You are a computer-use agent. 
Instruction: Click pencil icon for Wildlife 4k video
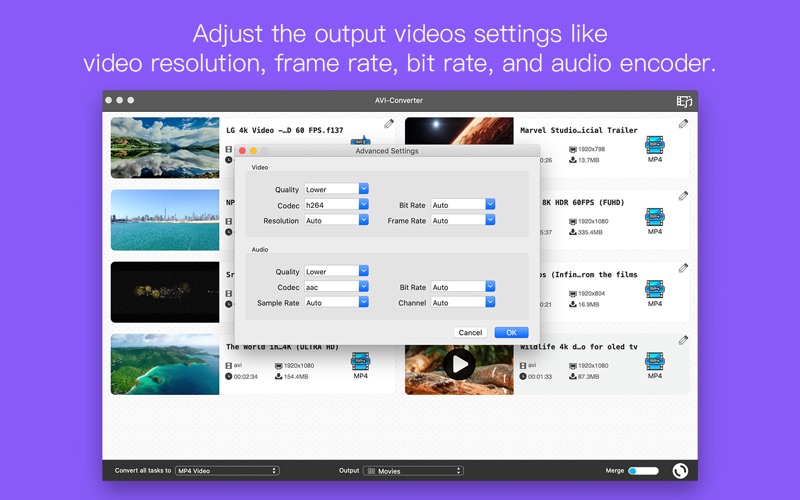click(683, 340)
